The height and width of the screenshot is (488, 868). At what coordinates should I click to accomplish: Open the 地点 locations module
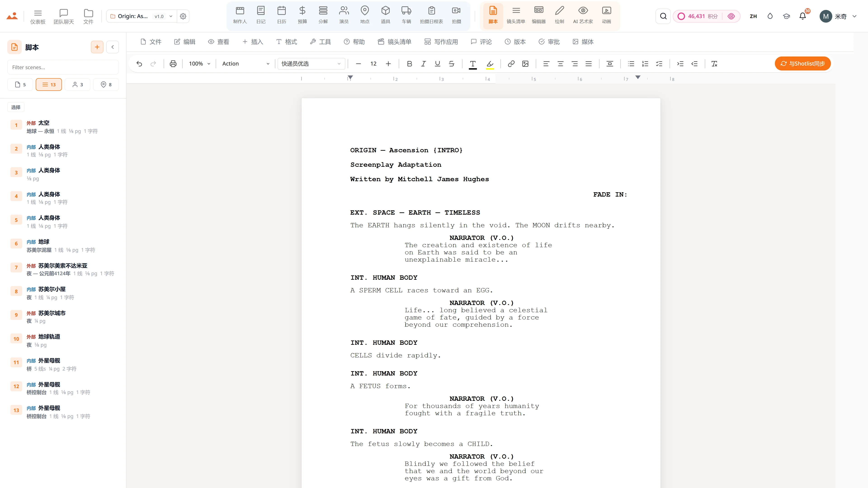[x=365, y=16]
